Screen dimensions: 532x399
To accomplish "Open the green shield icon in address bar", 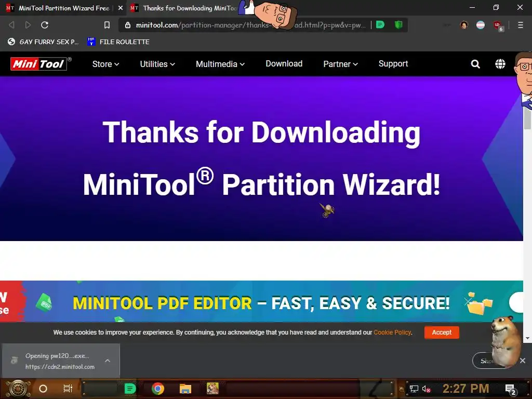I will click(398, 25).
